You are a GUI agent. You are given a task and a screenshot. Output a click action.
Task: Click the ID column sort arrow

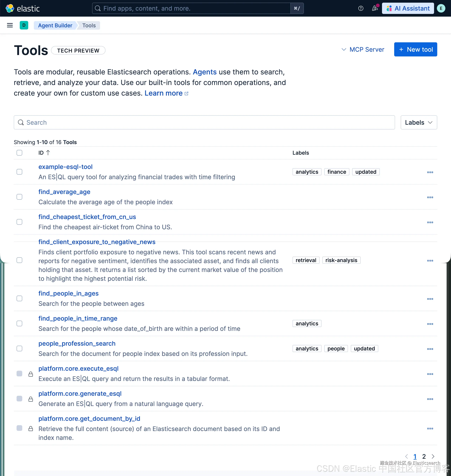[48, 153]
